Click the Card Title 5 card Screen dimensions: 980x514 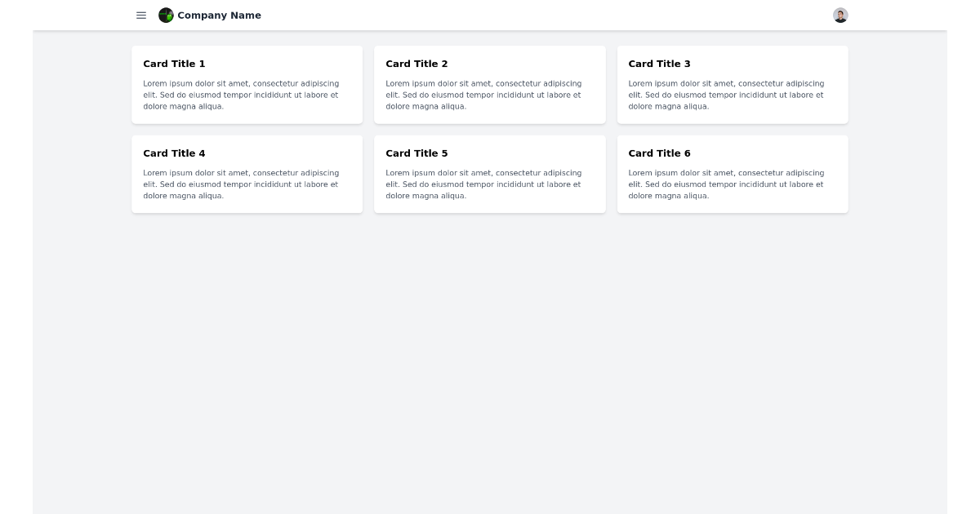click(489, 173)
